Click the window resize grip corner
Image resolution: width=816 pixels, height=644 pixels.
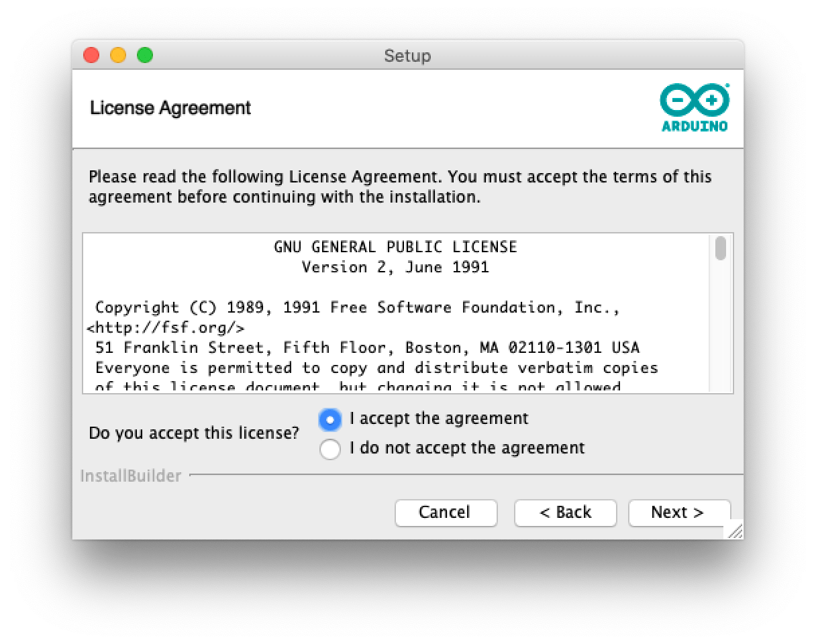tap(735, 531)
